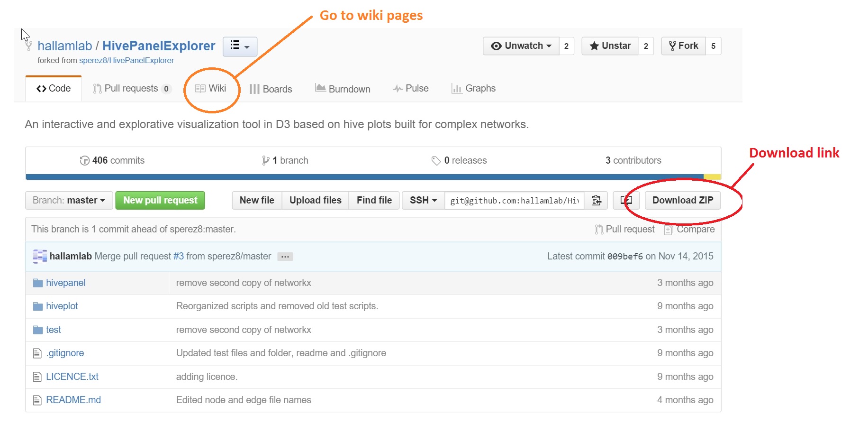Click the blue language bar segment
The height and width of the screenshot is (434, 868).
364,177
